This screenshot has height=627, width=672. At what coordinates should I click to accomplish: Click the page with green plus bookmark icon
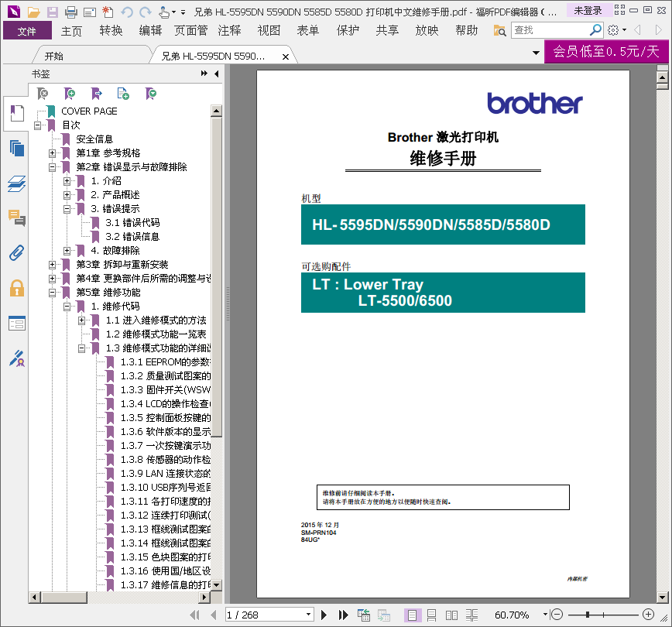[x=123, y=94]
